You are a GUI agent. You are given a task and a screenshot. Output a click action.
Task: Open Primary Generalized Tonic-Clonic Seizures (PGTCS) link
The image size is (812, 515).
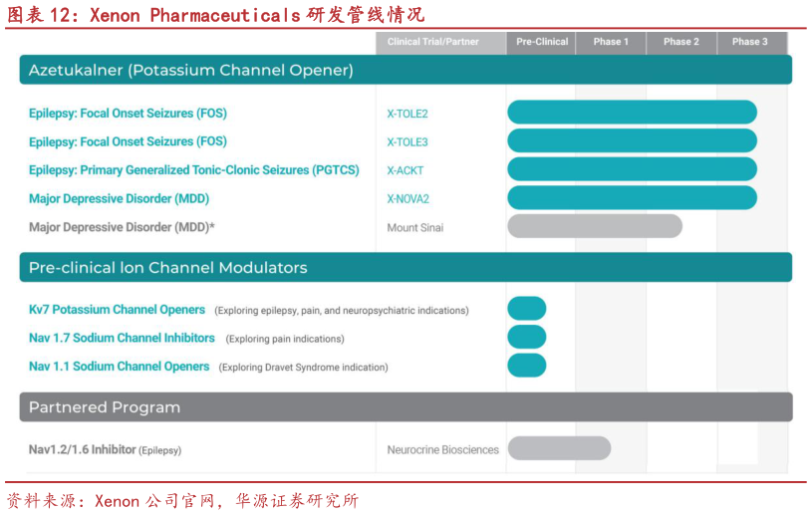[x=193, y=170]
